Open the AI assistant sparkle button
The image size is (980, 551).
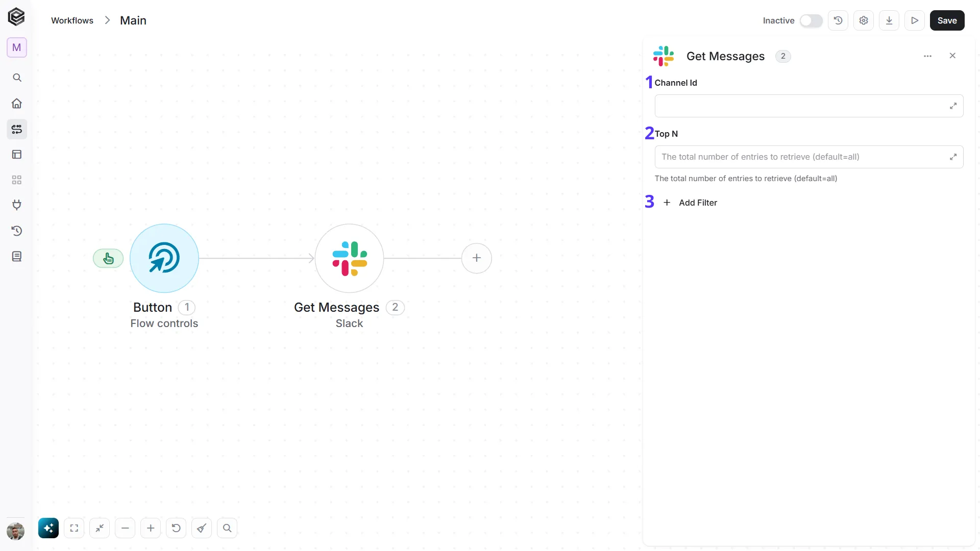coord(48,528)
